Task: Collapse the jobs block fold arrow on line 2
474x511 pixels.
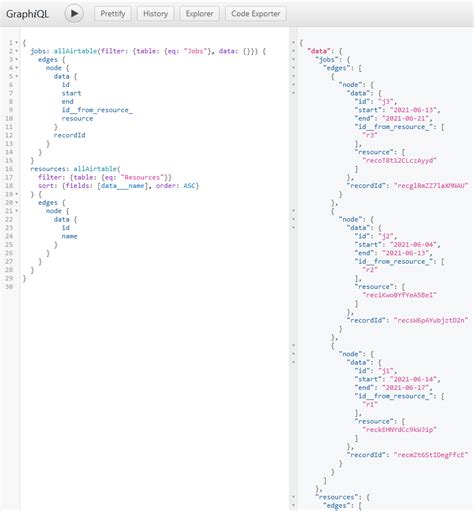Action: coord(17,51)
